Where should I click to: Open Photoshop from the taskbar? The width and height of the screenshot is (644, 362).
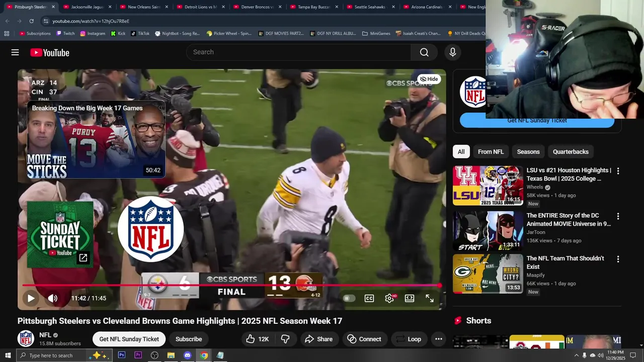click(x=122, y=355)
